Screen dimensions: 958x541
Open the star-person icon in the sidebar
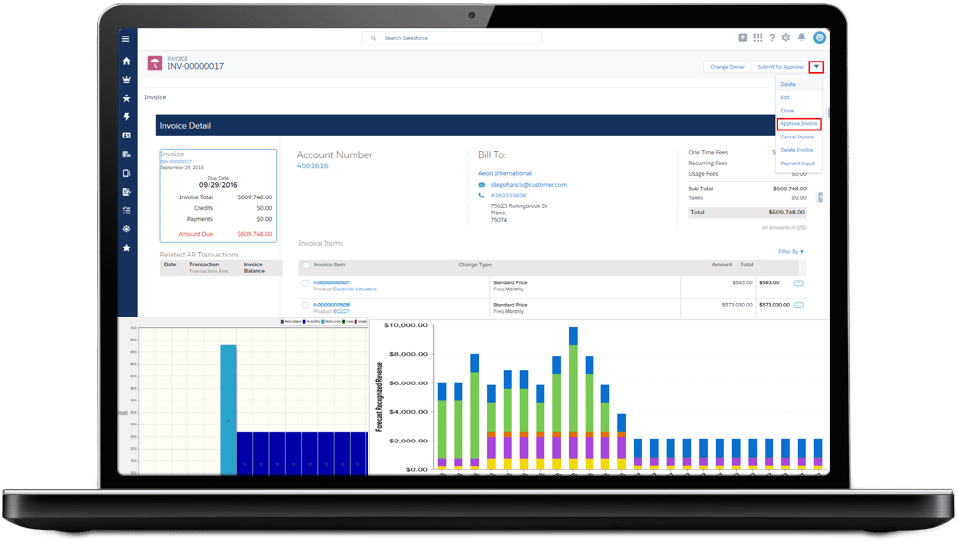(126, 98)
